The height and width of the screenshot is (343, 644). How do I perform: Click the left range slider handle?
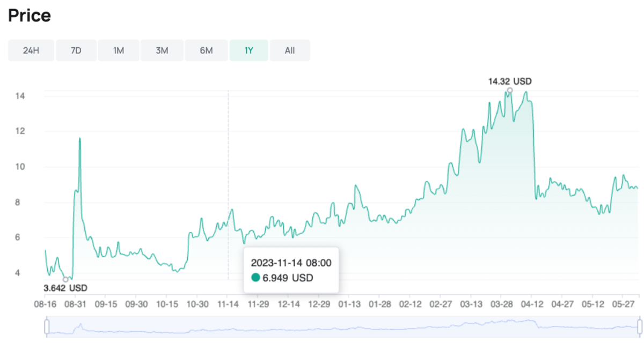(x=47, y=326)
